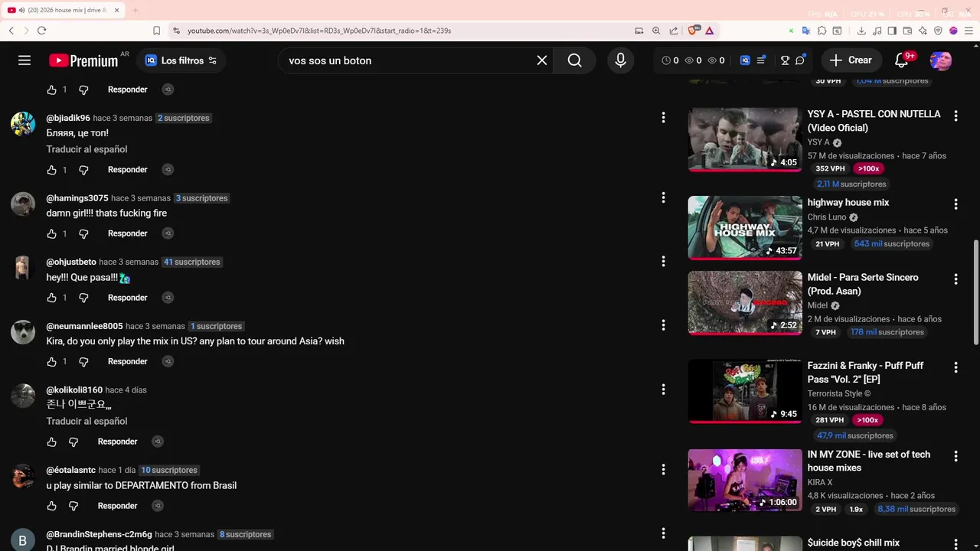Like the comment by @kolikoli8160
Screen dimensions: 980x551
51,442
